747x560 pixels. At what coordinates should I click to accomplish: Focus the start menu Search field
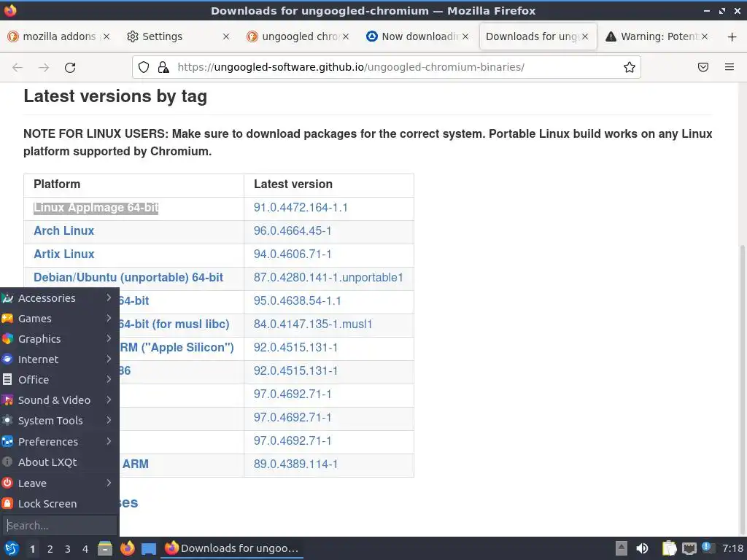[x=60, y=526]
